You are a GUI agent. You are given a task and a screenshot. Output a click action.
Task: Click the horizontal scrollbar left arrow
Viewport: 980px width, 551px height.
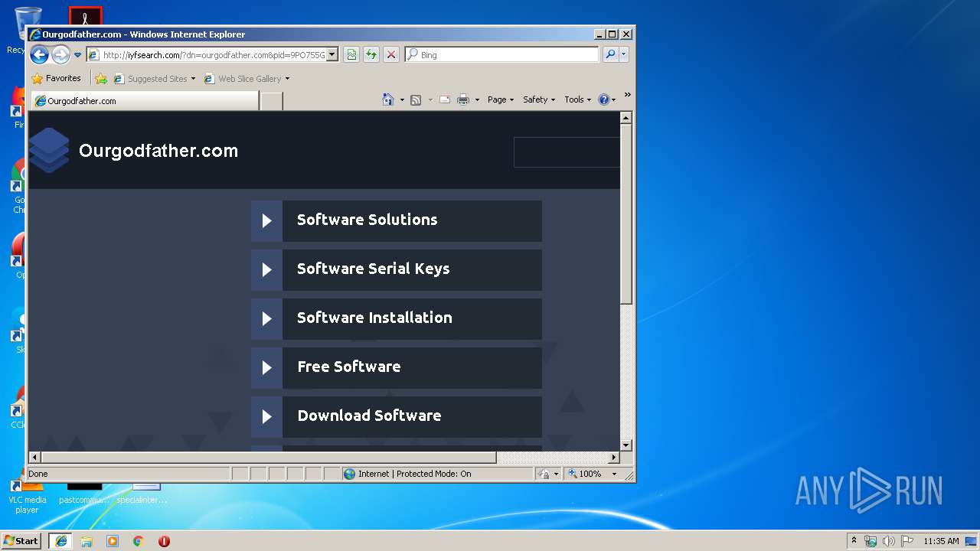(34, 458)
